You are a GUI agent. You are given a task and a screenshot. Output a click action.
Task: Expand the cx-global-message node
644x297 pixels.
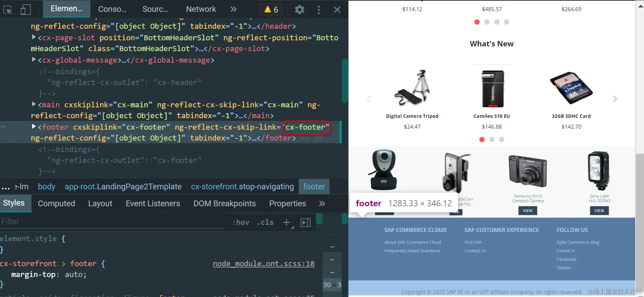pos(34,59)
